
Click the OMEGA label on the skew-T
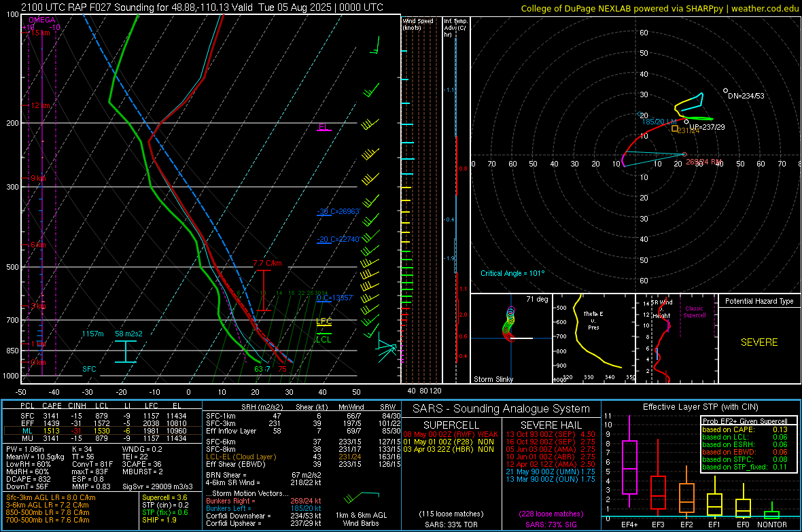(x=42, y=20)
